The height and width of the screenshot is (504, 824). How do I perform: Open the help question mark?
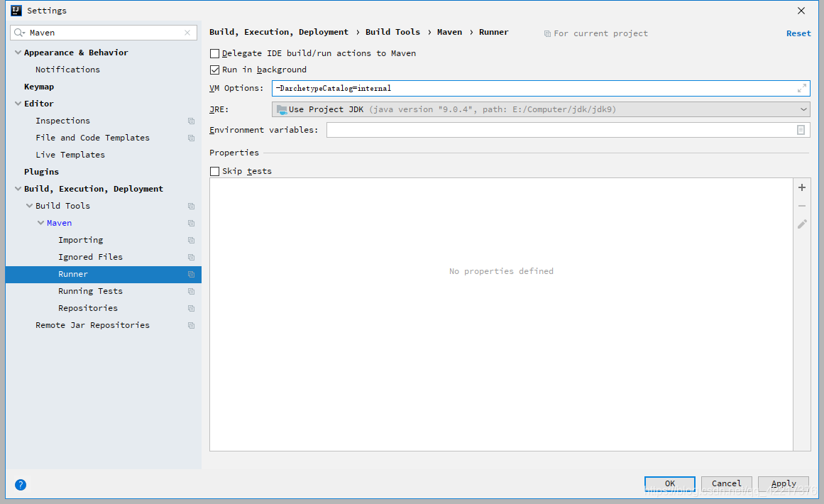21,485
